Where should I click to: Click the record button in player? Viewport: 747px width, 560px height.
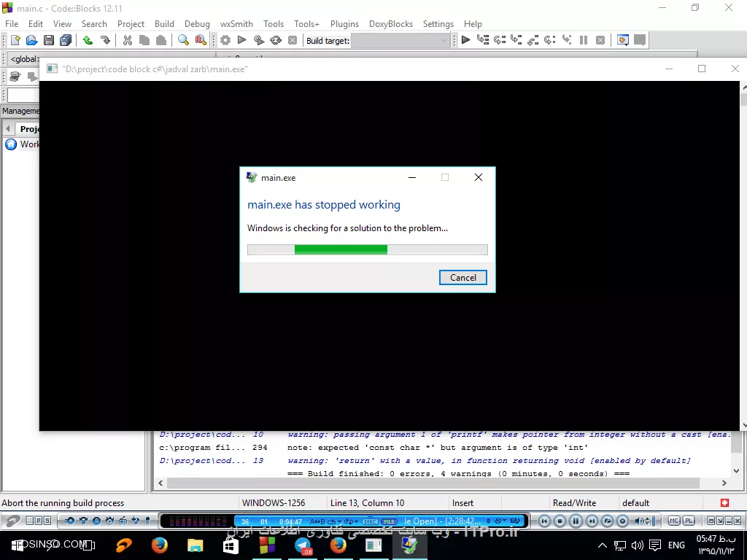coord(622,521)
